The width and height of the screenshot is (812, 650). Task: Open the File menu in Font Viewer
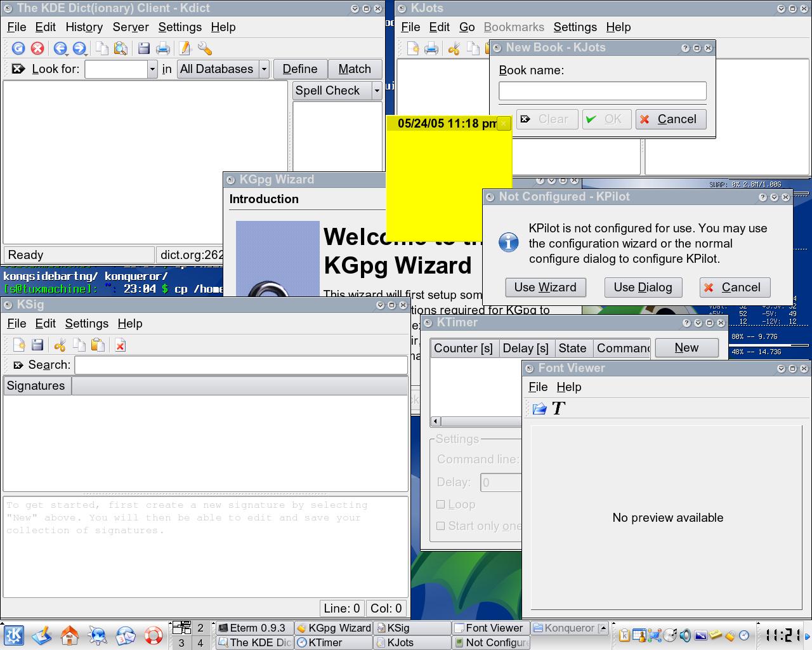click(x=537, y=387)
